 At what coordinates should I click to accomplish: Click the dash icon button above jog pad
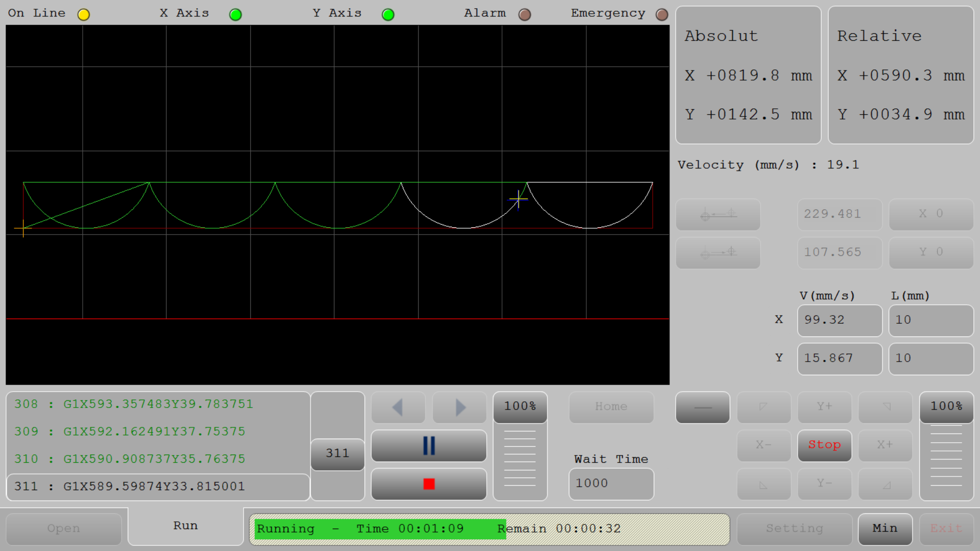pos(703,407)
